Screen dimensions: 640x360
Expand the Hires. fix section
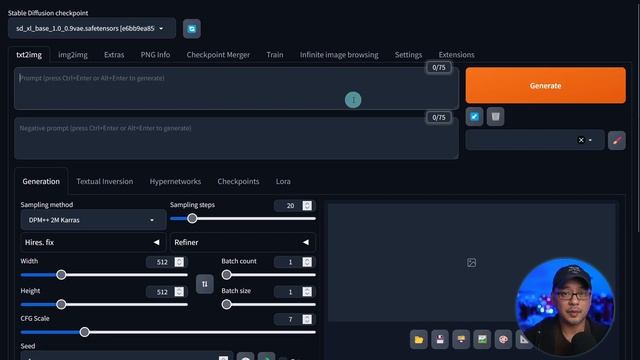click(93, 242)
